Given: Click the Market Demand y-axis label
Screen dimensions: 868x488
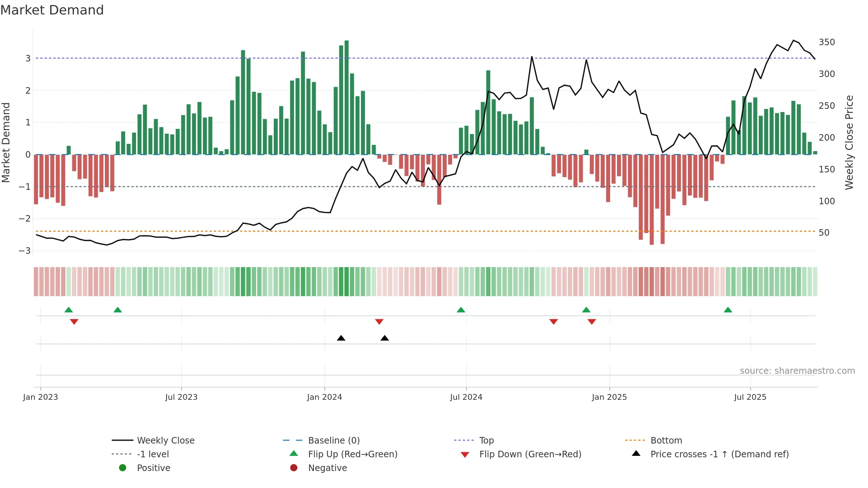Looking at the screenshot, I should click(x=6, y=142).
